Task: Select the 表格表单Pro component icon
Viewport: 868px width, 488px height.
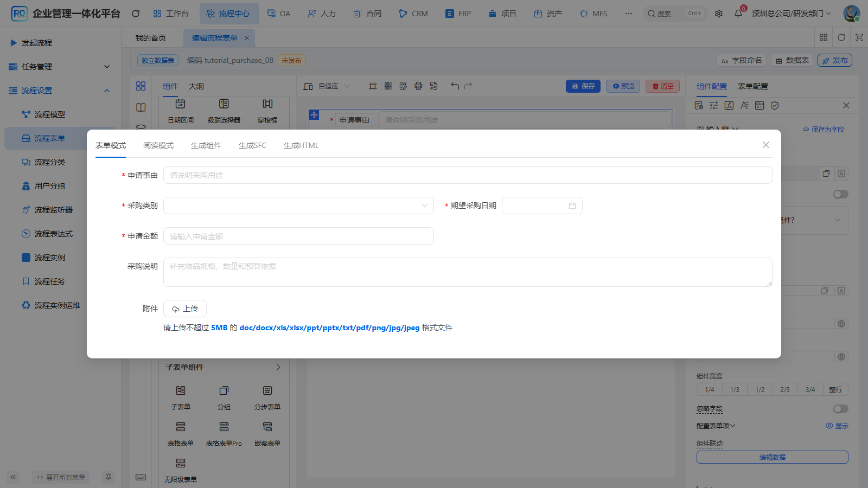Action: 224,427
